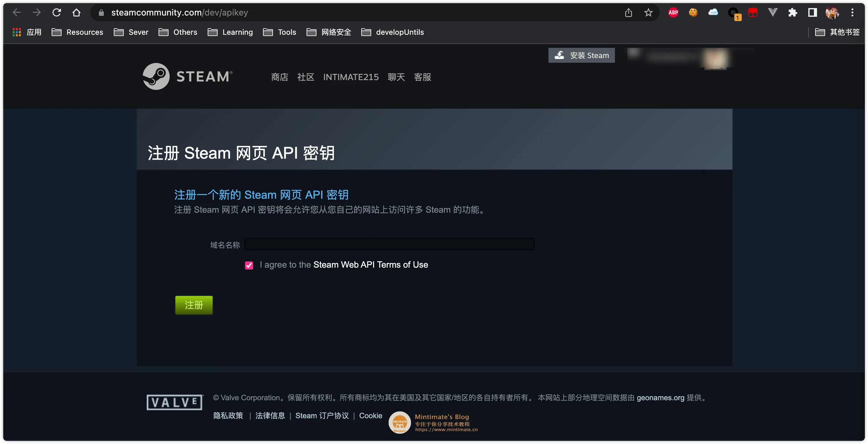The image size is (868, 444).
Task: Open the Steam Web API Terms of Use link
Action: coord(370,265)
